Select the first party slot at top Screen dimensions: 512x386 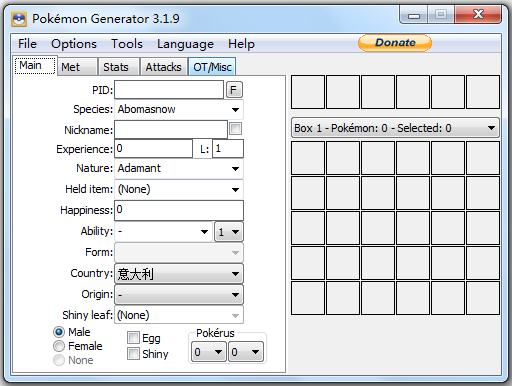308,92
